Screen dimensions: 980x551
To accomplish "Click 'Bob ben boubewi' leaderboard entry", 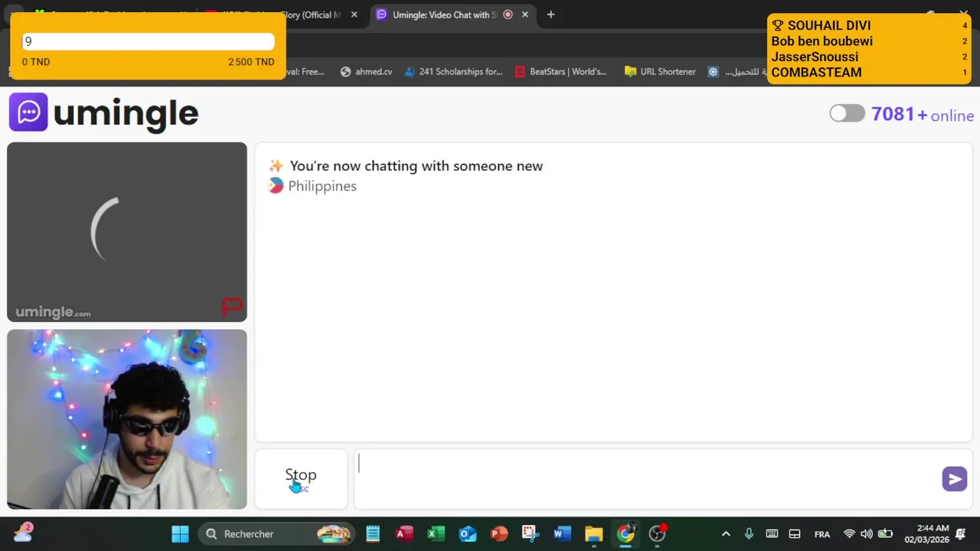I will click(822, 41).
